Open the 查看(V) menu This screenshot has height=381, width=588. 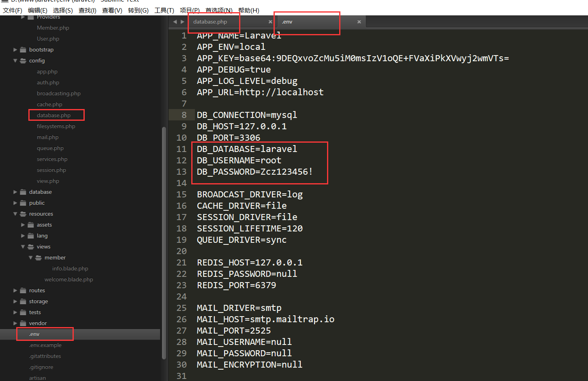pos(112,11)
